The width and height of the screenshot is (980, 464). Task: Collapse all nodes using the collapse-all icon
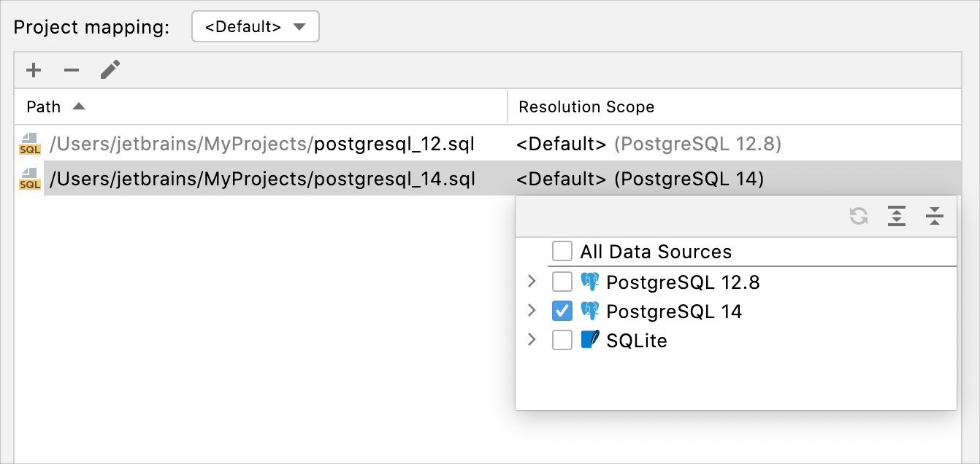pyautogui.click(x=935, y=217)
